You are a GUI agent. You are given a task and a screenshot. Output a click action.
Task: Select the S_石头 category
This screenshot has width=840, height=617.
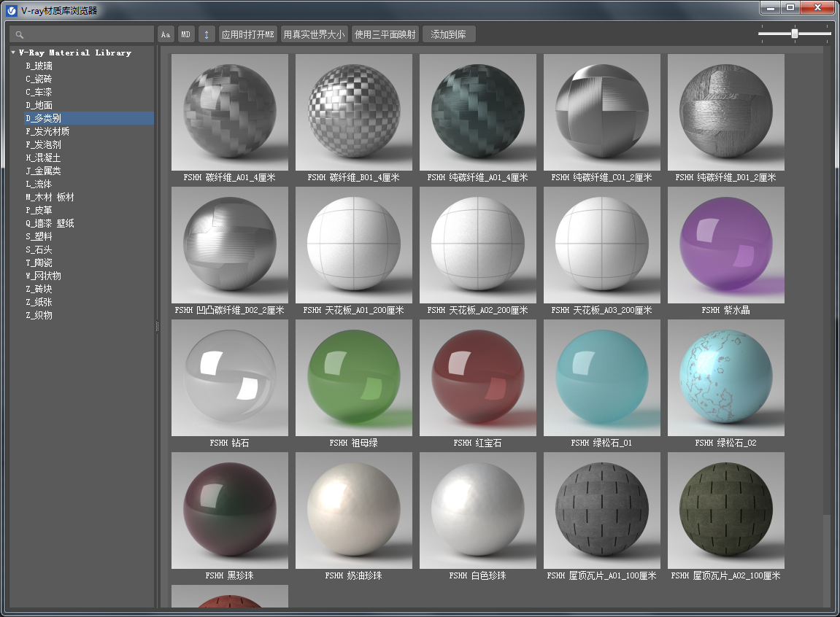point(39,249)
